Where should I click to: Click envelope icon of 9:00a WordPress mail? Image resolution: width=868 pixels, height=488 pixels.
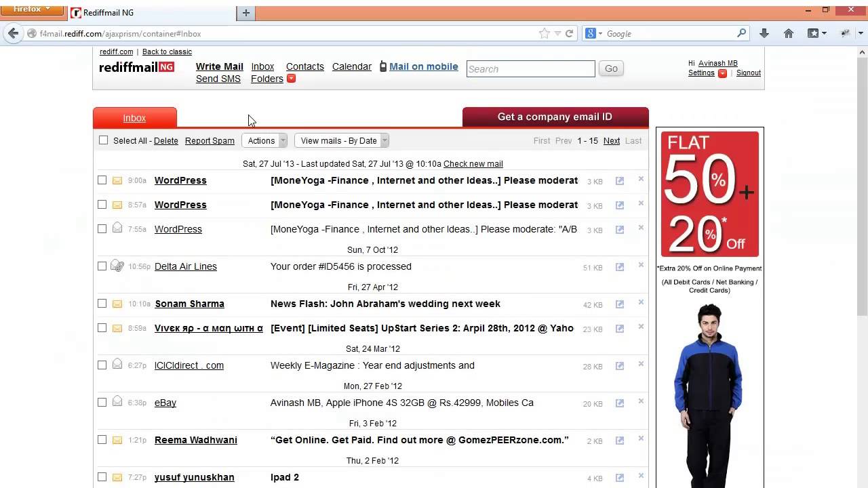(117, 180)
